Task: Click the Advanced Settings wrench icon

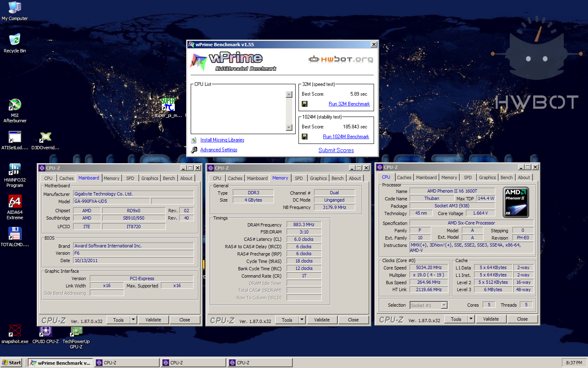Action: [194, 150]
